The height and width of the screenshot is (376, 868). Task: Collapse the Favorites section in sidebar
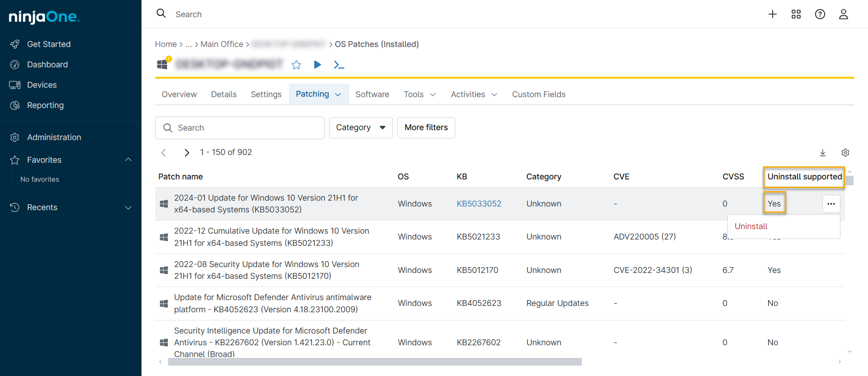coord(128,160)
